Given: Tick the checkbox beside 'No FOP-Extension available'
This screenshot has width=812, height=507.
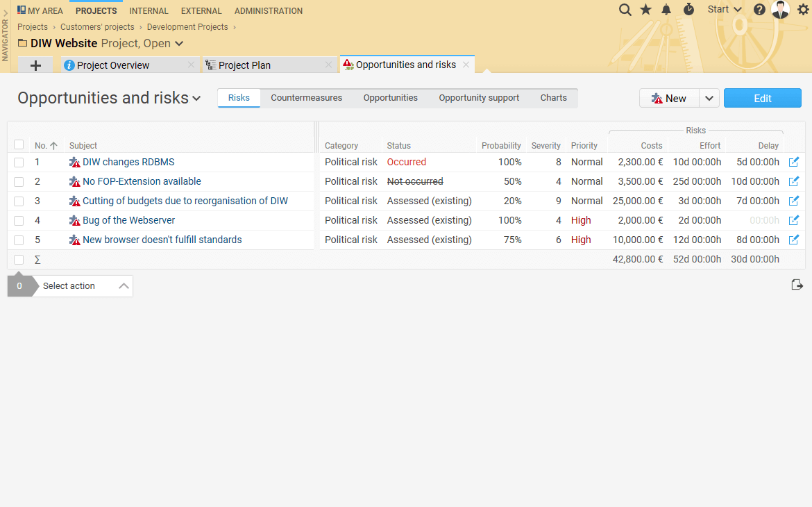Looking at the screenshot, I should [x=18, y=181].
